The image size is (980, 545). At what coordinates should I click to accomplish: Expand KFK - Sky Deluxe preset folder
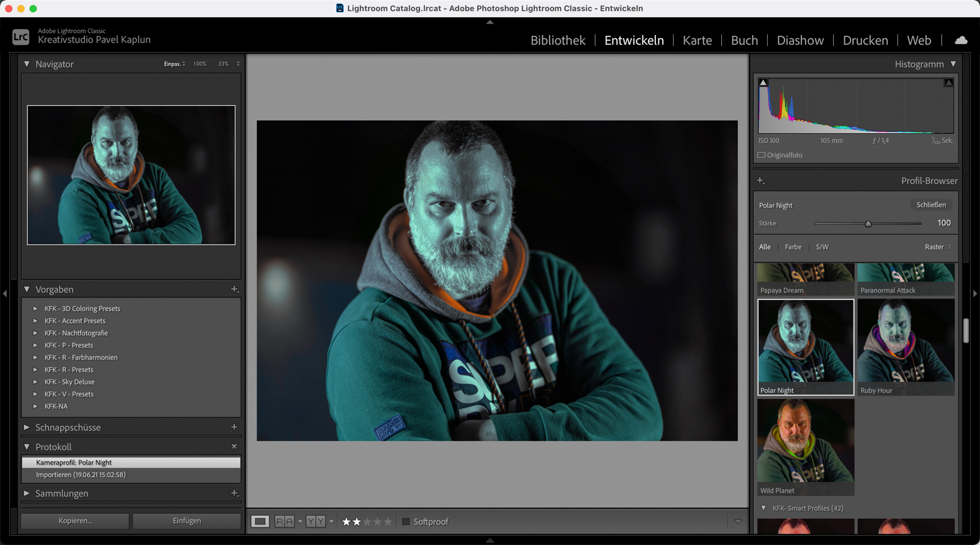pyautogui.click(x=35, y=382)
